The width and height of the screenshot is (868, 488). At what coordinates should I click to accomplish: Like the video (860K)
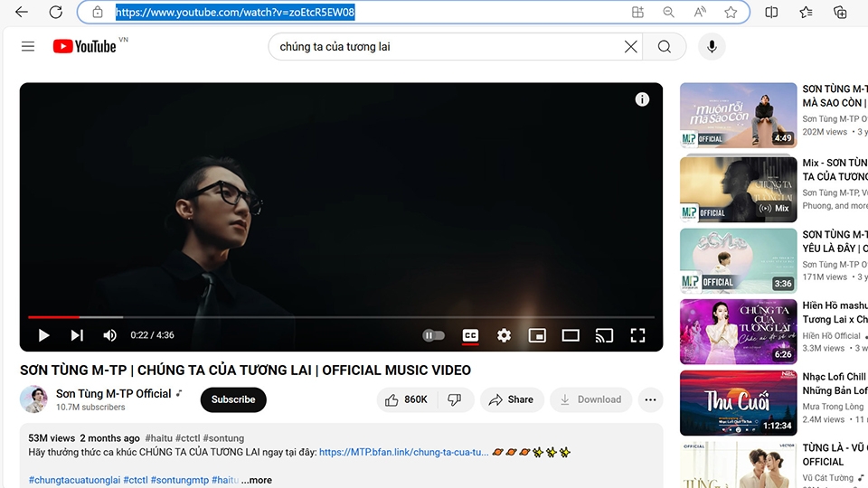pyautogui.click(x=407, y=399)
